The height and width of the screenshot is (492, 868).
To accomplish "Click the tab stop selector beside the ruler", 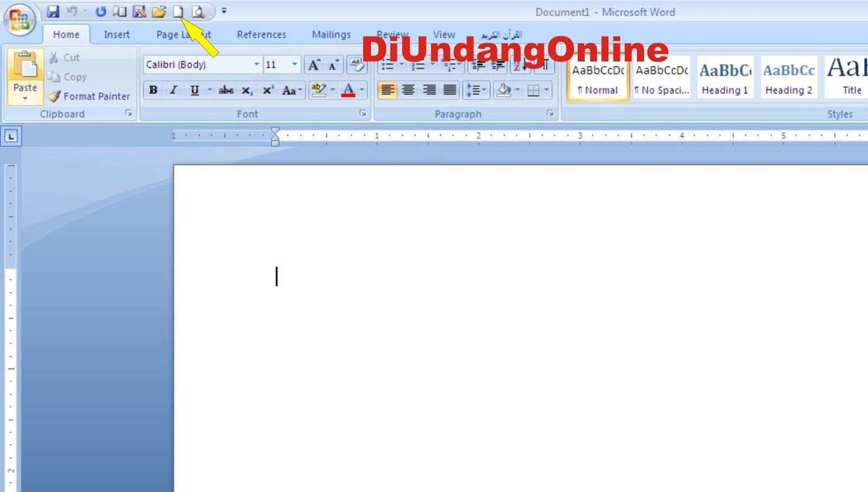I will click(x=11, y=136).
